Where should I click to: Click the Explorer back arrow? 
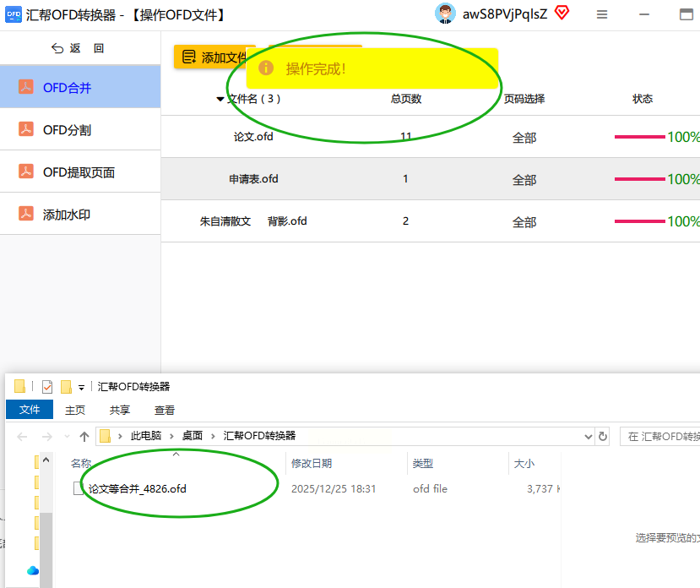[22, 437]
